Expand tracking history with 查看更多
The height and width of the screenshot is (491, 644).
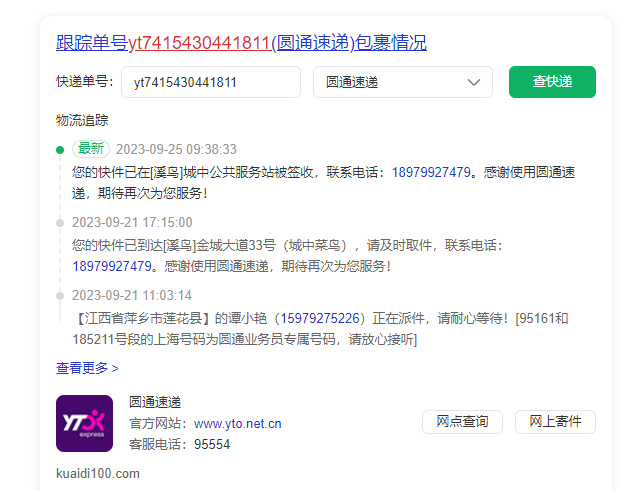click(x=87, y=368)
